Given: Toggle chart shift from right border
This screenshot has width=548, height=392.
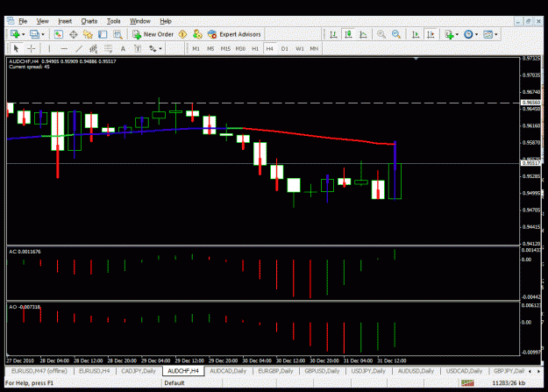Looking at the screenshot, I should tap(431, 34).
